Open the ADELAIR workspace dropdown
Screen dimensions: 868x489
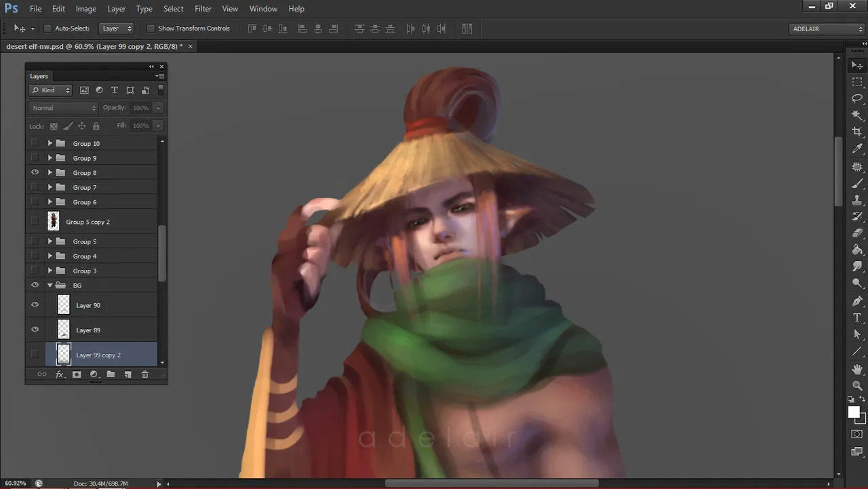[x=827, y=28]
